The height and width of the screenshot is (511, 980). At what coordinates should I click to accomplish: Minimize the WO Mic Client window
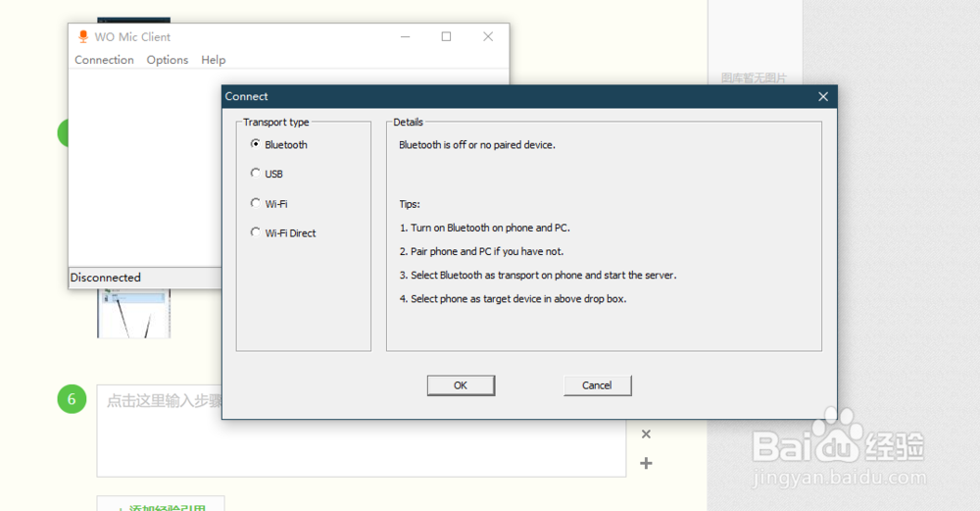coord(405,37)
